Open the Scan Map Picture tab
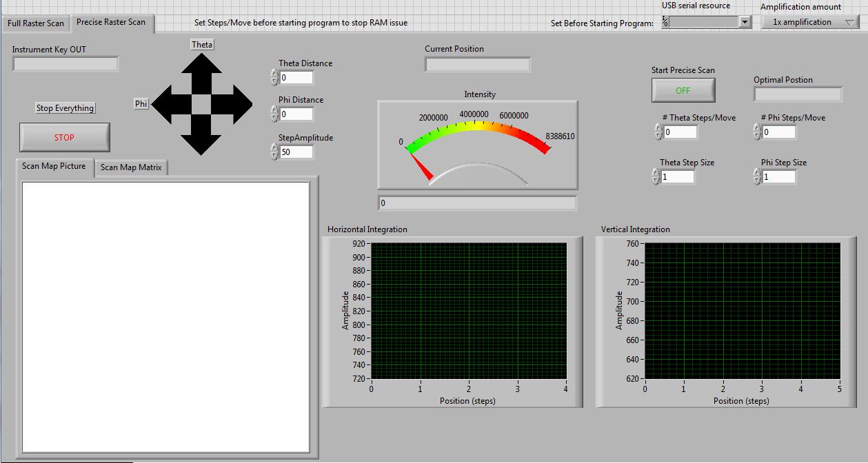 point(54,166)
